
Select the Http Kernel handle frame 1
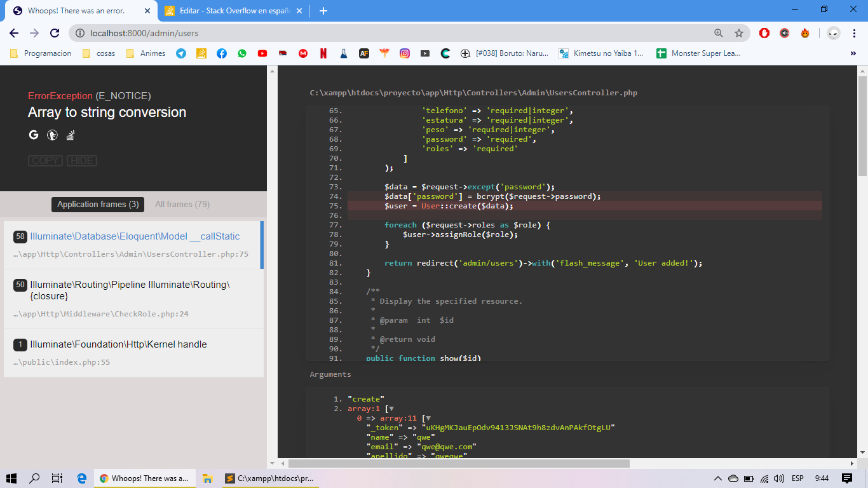[x=133, y=353]
